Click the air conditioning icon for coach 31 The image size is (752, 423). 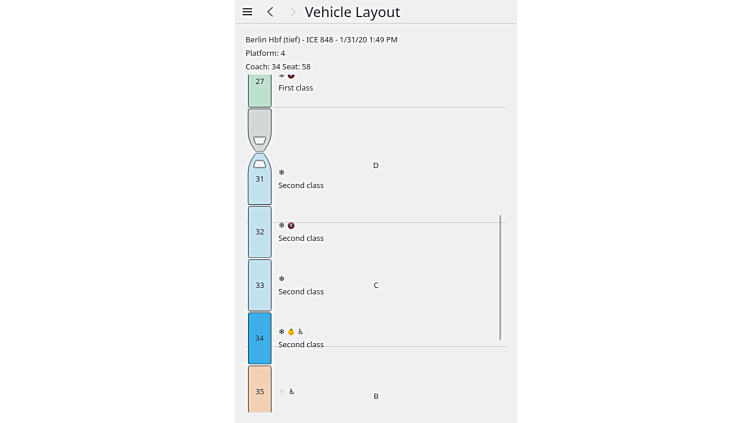coord(281,172)
